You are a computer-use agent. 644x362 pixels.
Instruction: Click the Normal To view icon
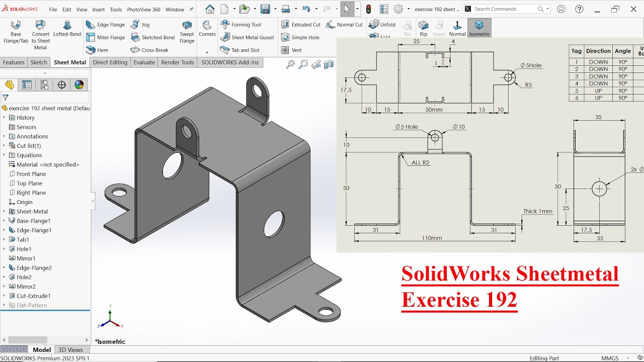tap(457, 29)
